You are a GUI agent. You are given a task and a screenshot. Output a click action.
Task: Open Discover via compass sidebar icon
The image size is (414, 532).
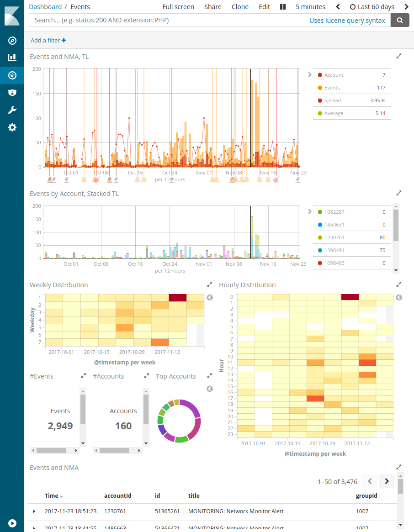[x=12, y=41]
